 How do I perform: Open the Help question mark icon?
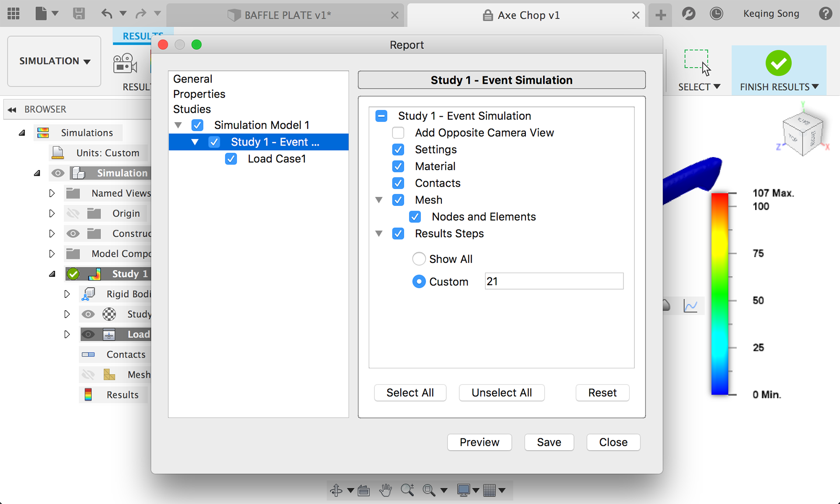pyautogui.click(x=825, y=14)
